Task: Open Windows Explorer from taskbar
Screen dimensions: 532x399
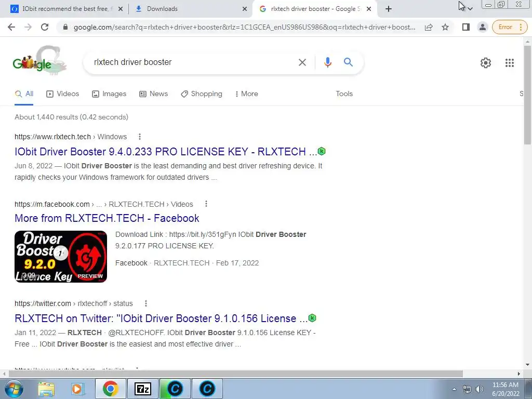Action: click(46, 389)
